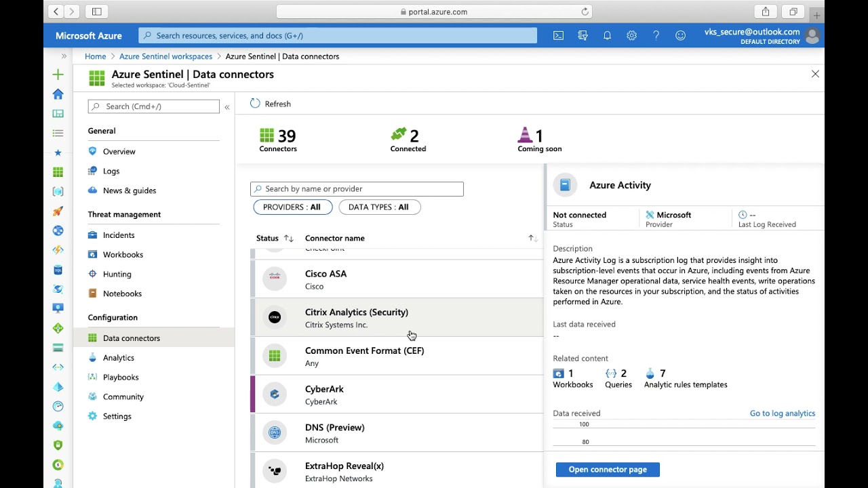Click the portal.azure.com address bar

point(434,12)
